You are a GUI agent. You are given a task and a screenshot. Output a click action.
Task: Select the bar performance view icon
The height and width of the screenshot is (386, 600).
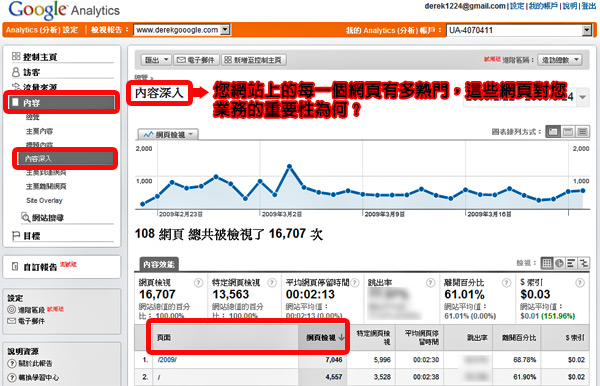(571, 263)
